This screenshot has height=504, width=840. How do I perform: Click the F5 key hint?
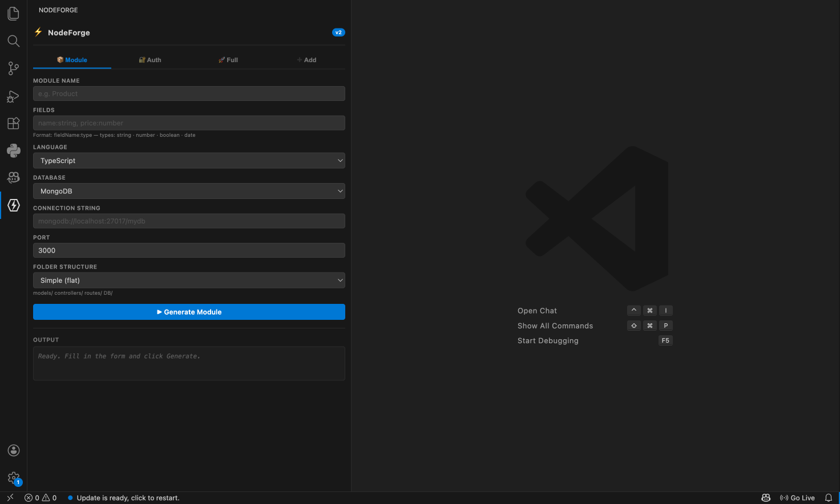tap(665, 340)
